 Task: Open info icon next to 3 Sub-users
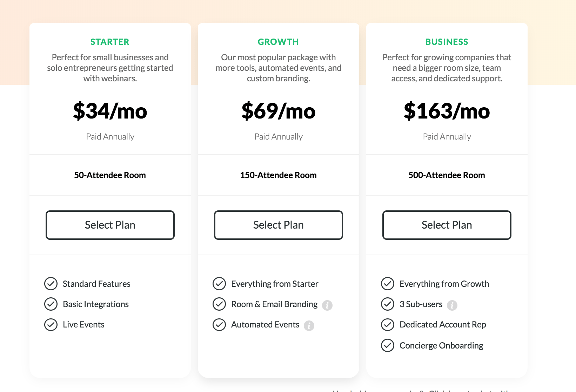click(x=452, y=305)
